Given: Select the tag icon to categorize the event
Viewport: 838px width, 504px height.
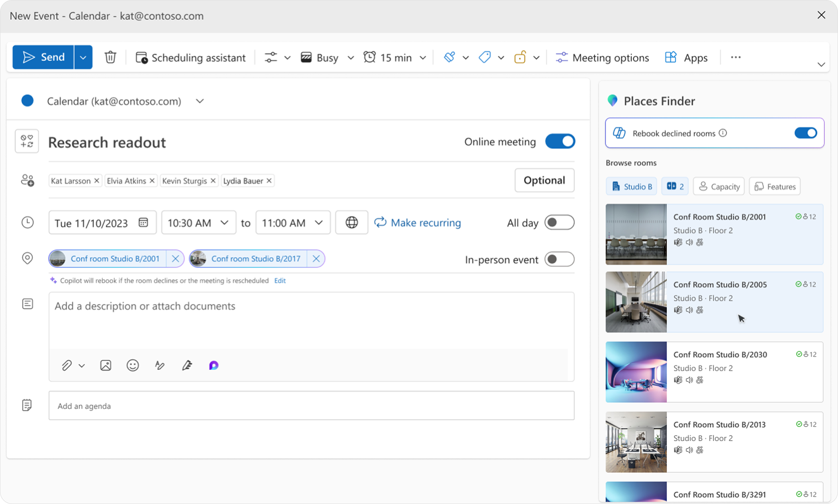Looking at the screenshot, I should tap(484, 57).
